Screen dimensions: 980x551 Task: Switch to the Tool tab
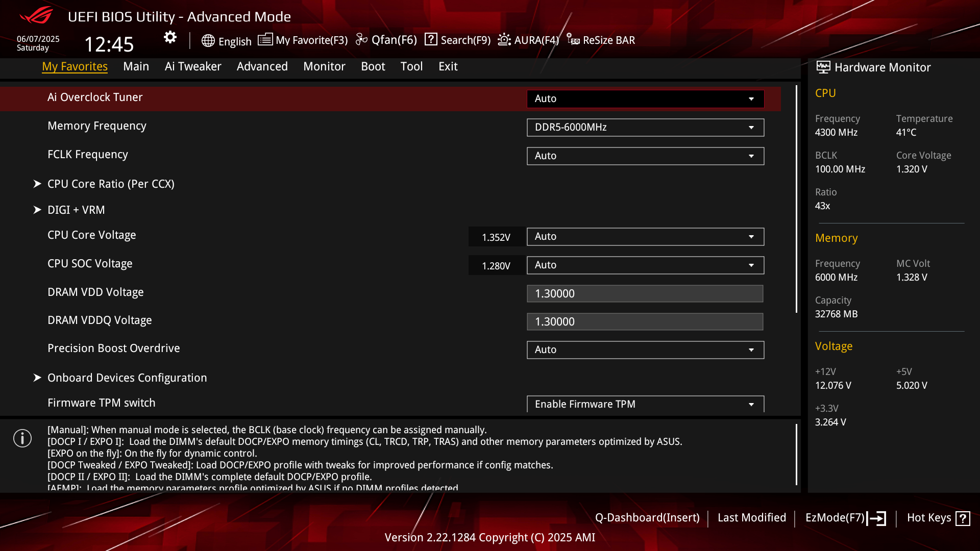[411, 66]
